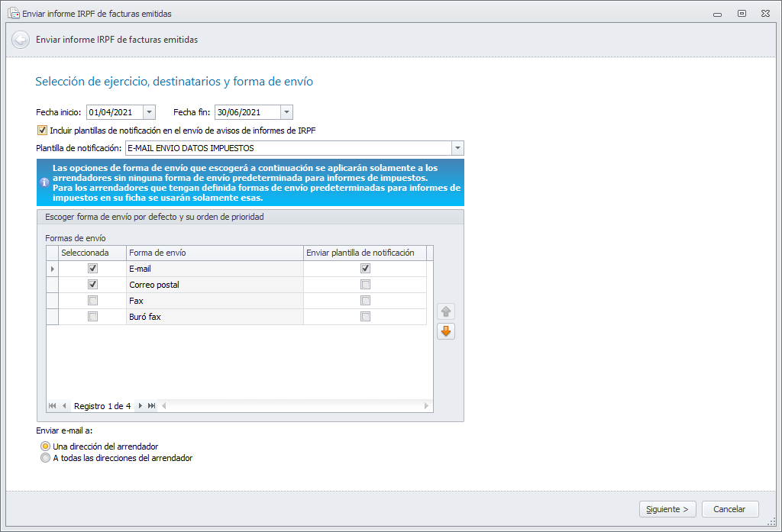Viewport: 782px width, 532px height.
Task: Close the Enviar informe IRPF window
Action: click(x=765, y=14)
